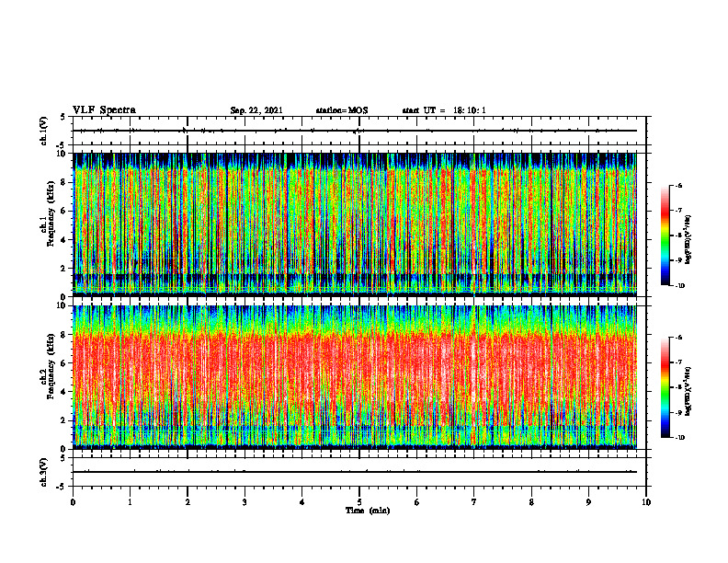Click the time axis tick label "4"

pyautogui.click(x=302, y=502)
